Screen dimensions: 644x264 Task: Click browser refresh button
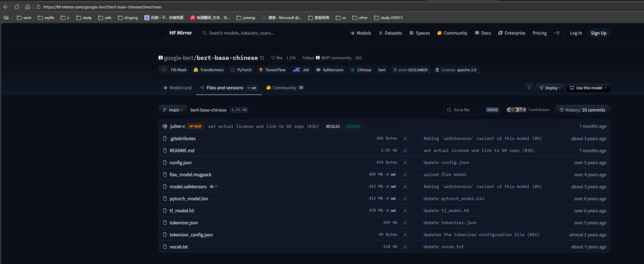pyautogui.click(x=17, y=7)
